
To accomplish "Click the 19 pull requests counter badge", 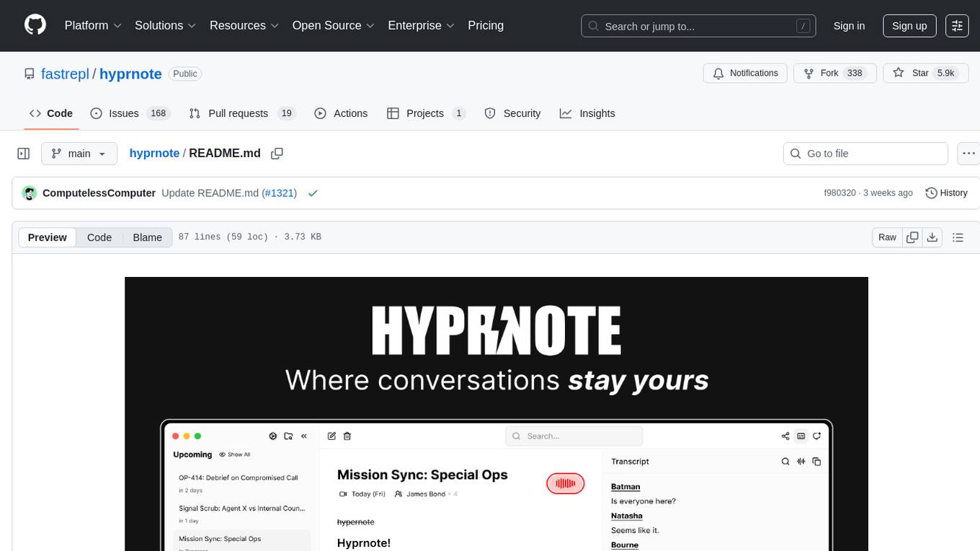I will click(286, 113).
